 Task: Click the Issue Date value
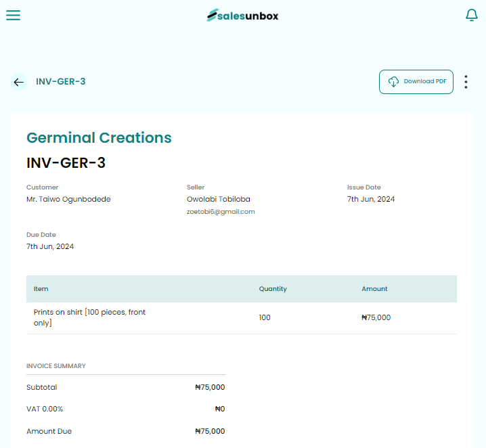(x=371, y=199)
